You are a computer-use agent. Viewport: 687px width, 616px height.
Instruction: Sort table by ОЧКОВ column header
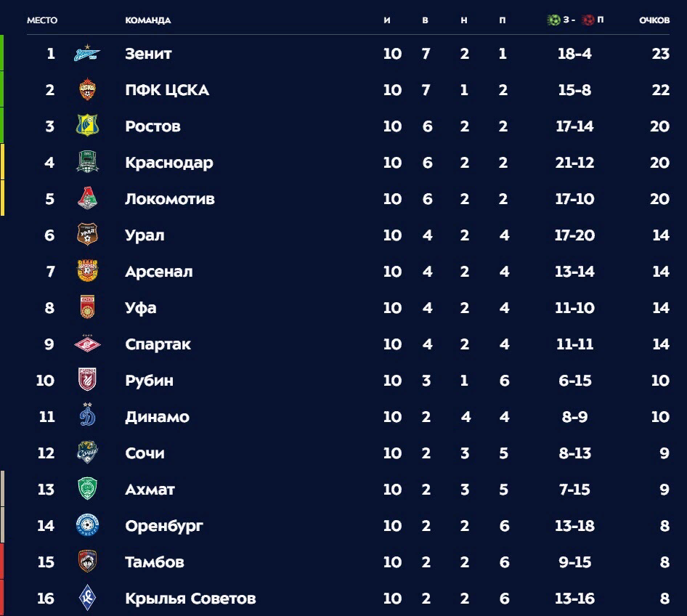click(654, 20)
